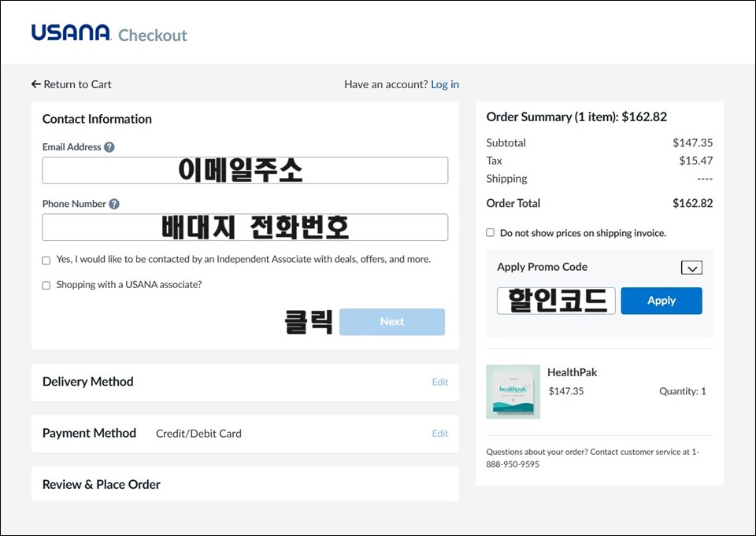
Task: Check the 'Shopping with a USANA associate?' box
Action: (x=46, y=286)
